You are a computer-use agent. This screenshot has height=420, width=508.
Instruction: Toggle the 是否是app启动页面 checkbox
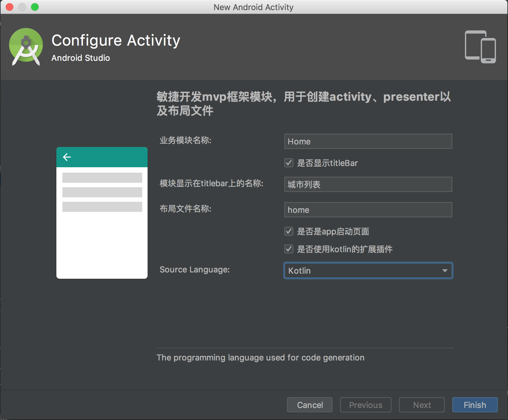pos(289,232)
